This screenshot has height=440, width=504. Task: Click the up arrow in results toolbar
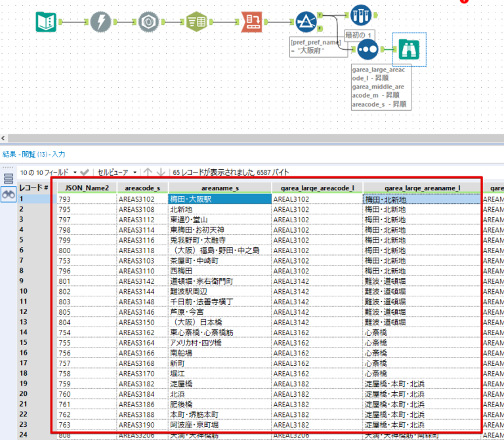coord(148,172)
